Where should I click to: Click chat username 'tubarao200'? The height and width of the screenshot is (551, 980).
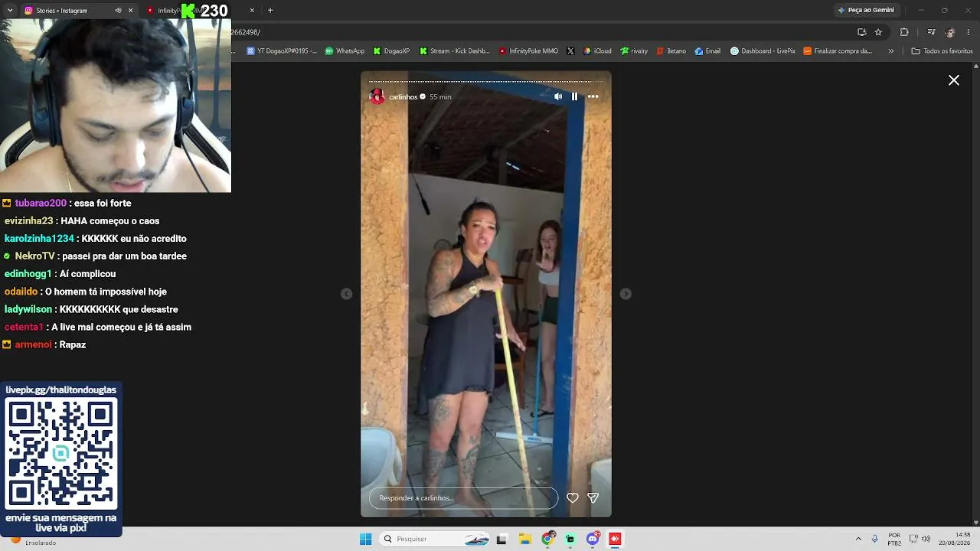(x=41, y=204)
